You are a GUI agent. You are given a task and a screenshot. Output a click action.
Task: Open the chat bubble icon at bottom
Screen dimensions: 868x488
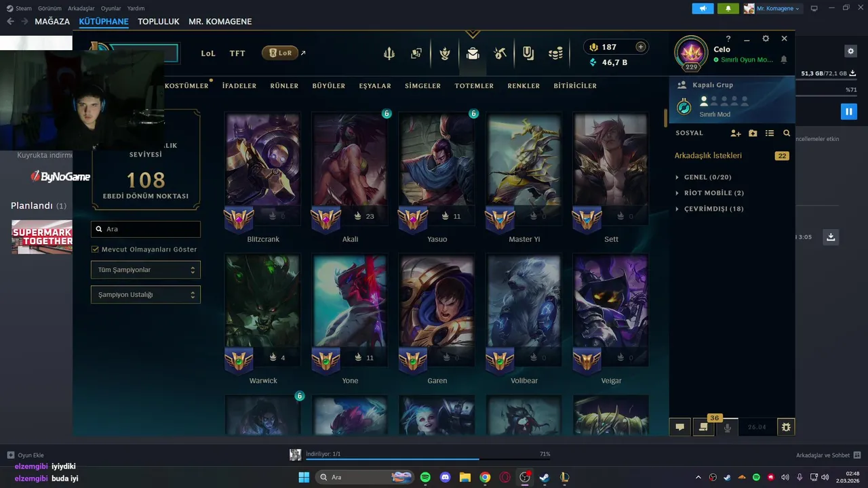coord(679,427)
